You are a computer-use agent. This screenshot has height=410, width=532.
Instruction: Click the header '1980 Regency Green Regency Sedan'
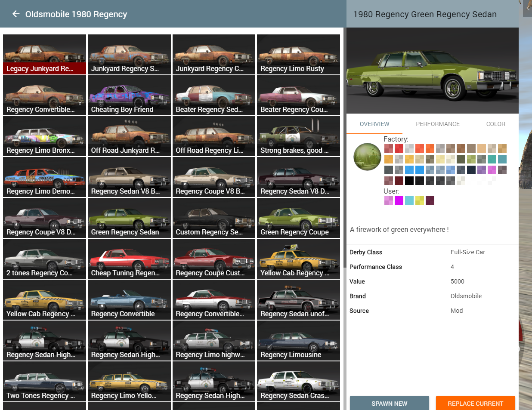tap(425, 14)
